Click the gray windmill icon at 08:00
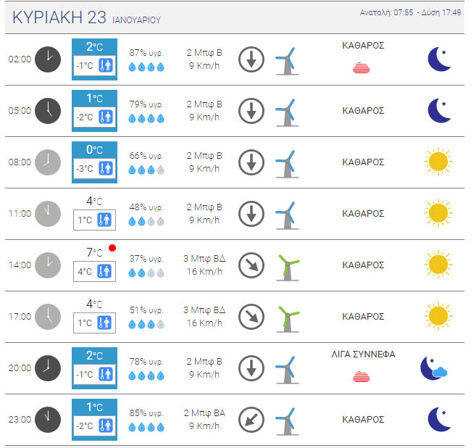 click(287, 162)
